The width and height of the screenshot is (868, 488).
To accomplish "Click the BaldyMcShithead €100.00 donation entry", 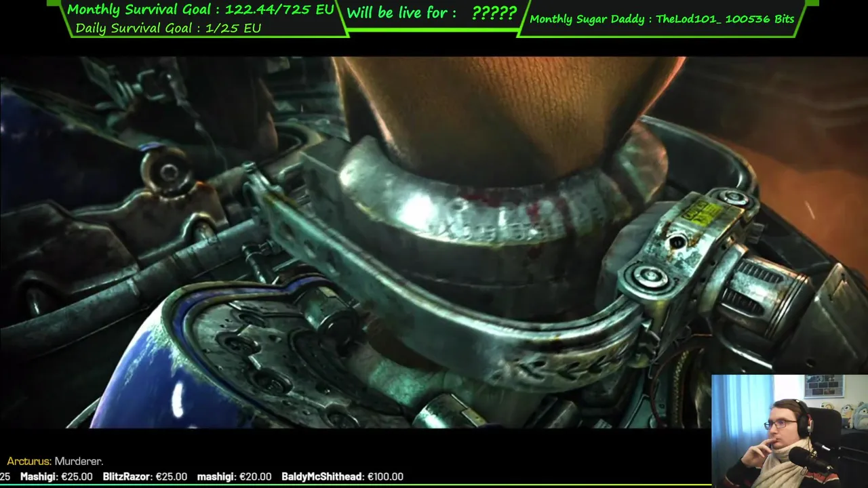I will click(342, 476).
